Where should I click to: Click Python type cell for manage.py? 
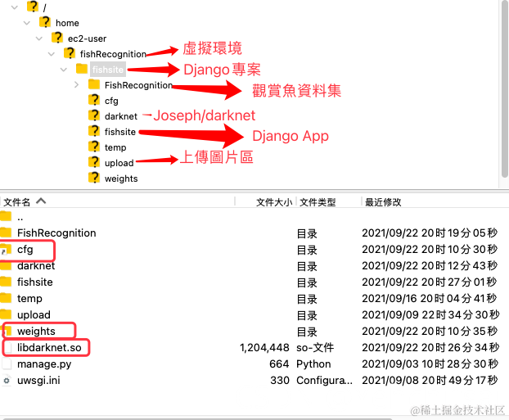[313, 364]
